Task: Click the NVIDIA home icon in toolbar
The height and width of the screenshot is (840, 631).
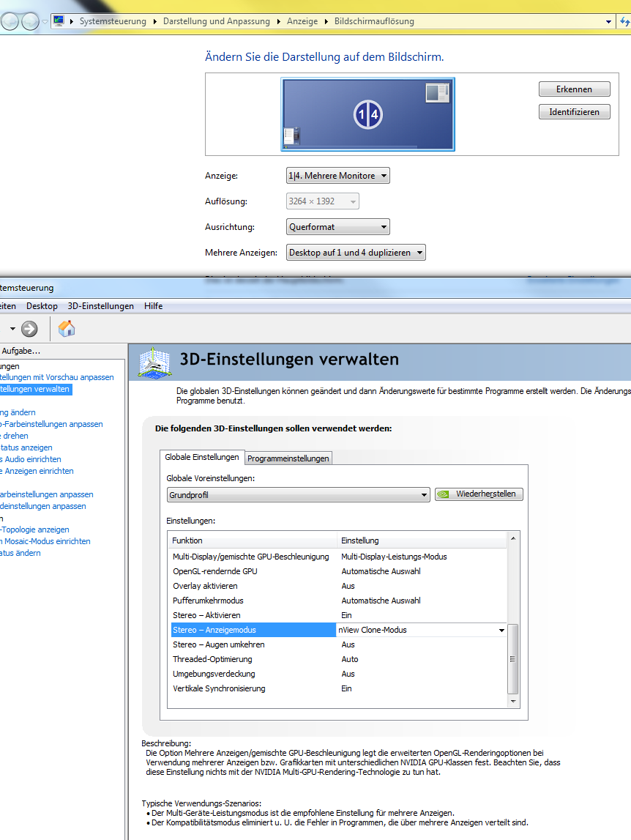Action: [x=67, y=329]
